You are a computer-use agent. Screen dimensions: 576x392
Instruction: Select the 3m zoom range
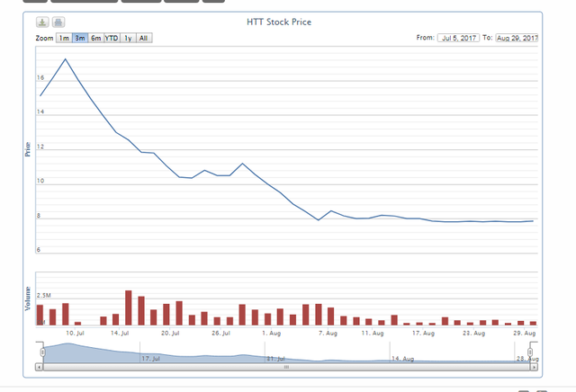pos(80,39)
